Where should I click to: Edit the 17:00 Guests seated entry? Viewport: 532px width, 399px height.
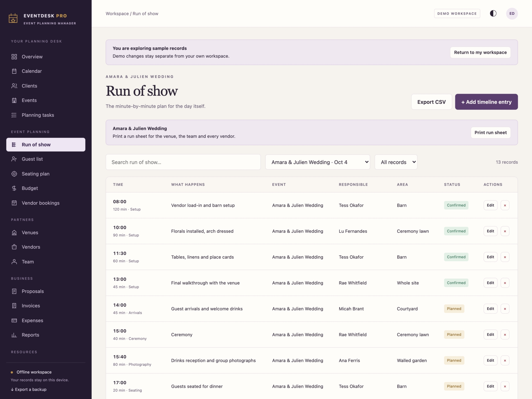click(x=490, y=386)
